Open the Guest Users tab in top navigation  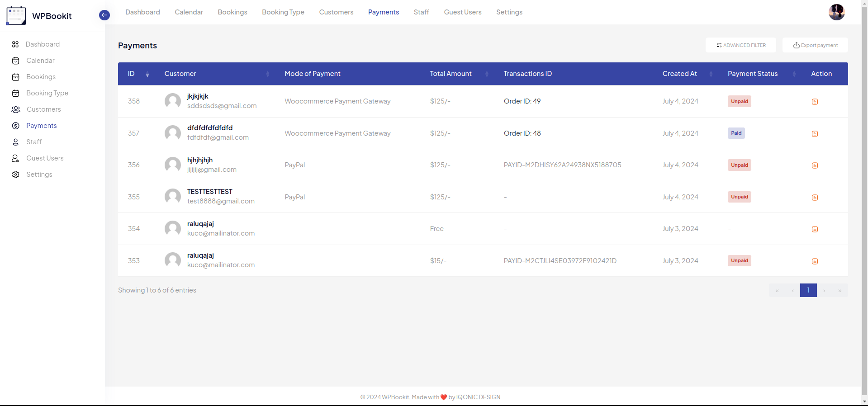pos(463,12)
